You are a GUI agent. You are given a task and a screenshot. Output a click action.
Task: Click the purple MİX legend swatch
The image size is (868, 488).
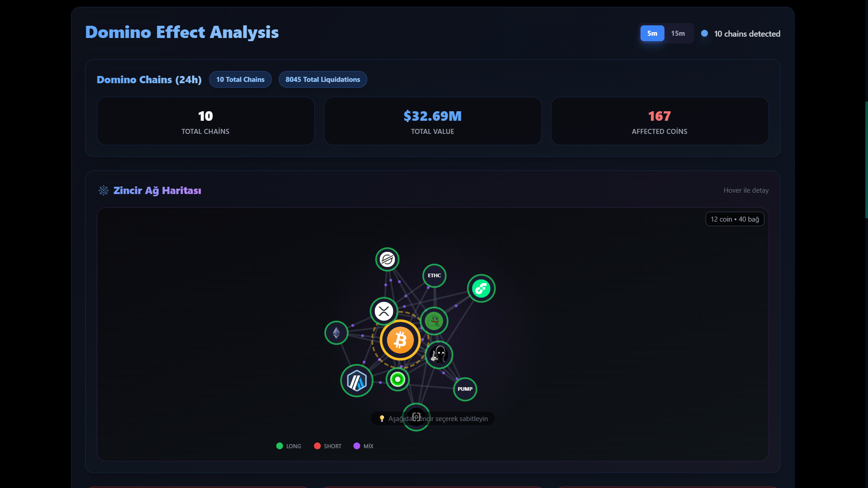357,446
